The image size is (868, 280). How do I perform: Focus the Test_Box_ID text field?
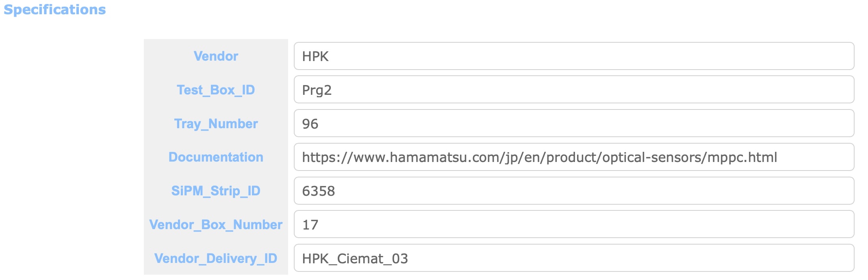[x=574, y=90]
